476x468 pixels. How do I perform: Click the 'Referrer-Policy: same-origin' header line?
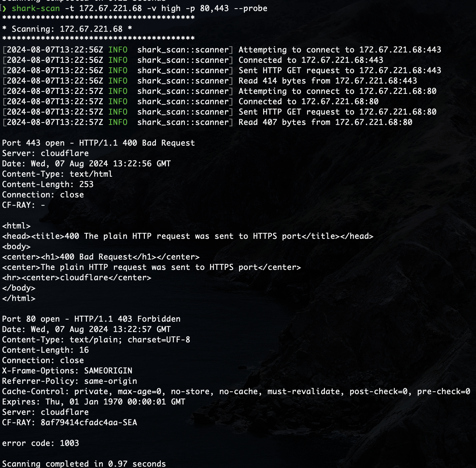pyautogui.click(x=69, y=381)
